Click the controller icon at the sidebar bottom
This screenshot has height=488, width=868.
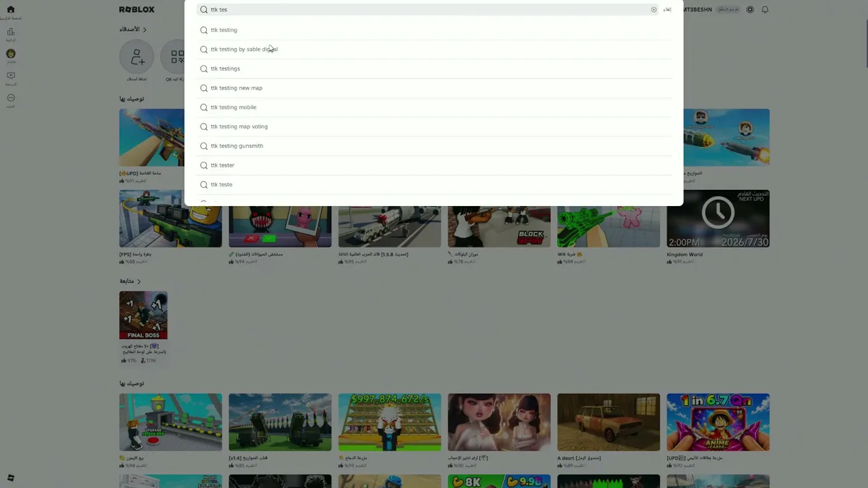(10, 478)
